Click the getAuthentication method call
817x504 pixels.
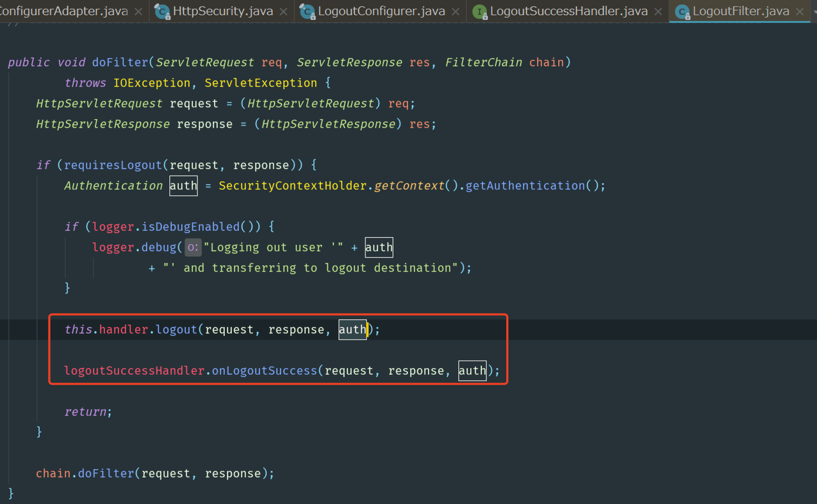pos(525,186)
